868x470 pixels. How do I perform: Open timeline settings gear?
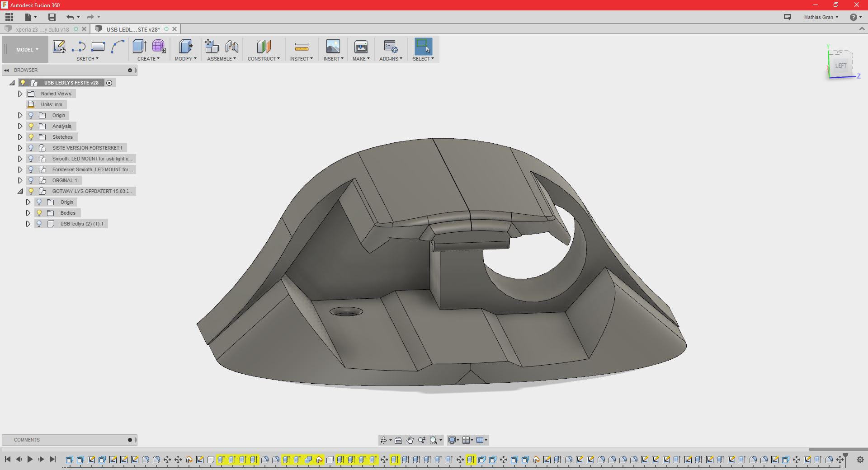860,460
